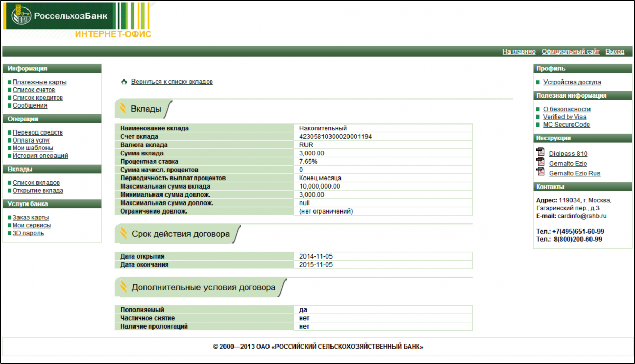Click the Rosselkhozbank logo in the header
The image size is (635, 364).
pyautogui.click(x=60, y=16)
